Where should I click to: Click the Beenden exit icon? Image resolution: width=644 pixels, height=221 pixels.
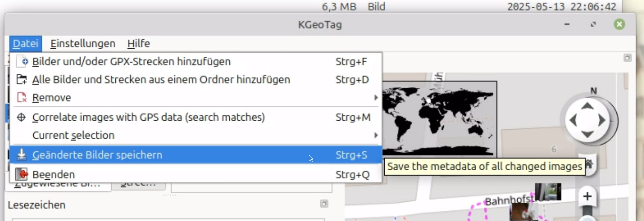pyautogui.click(x=21, y=174)
